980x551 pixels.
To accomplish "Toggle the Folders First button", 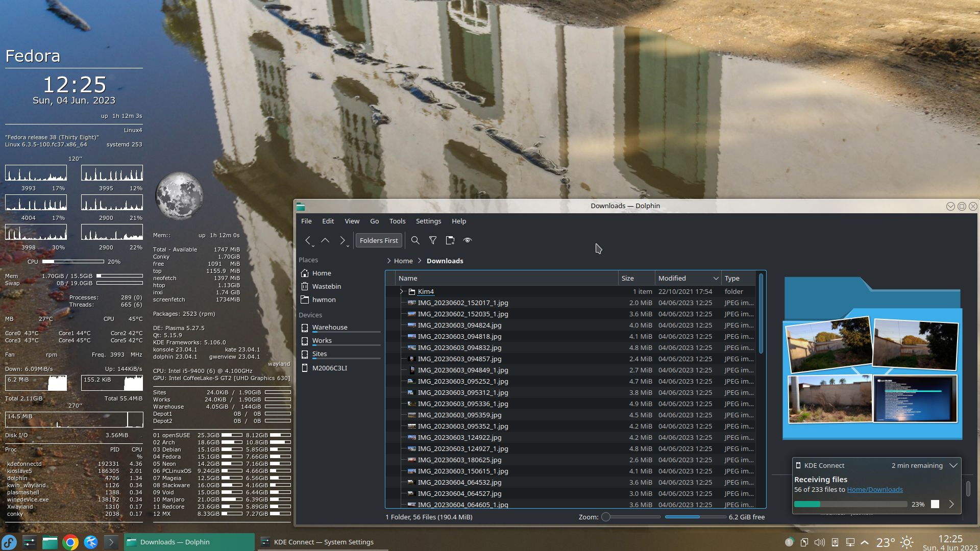I will [378, 240].
